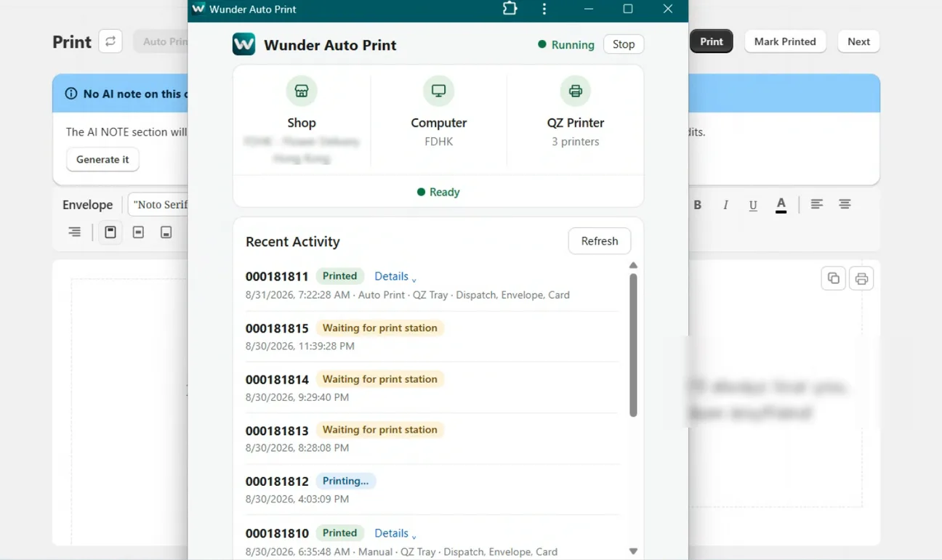Align text left in Print toolbar
Image resolution: width=942 pixels, height=560 pixels.
[817, 205]
